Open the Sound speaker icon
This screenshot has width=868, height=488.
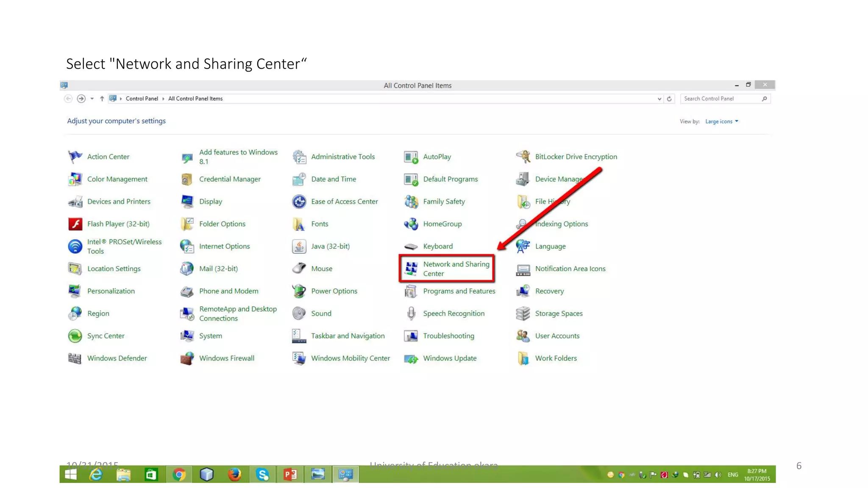tap(299, 314)
